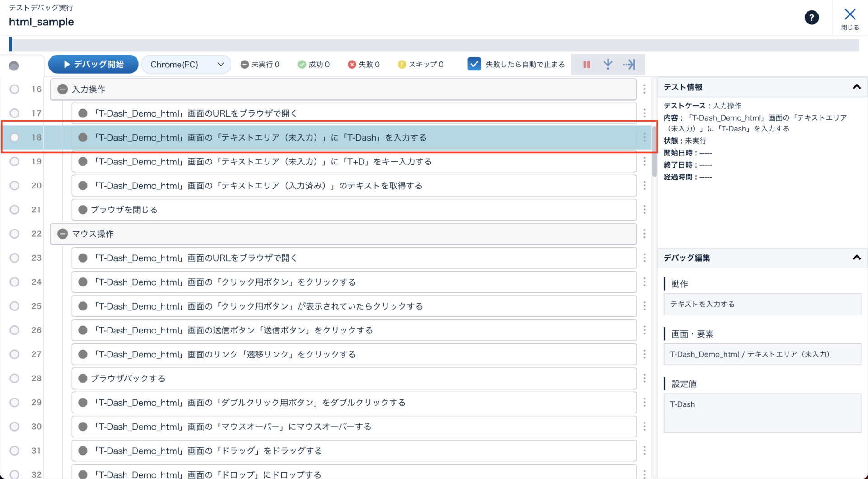Open the help question mark icon
The width and height of the screenshot is (868, 479).
[x=811, y=18]
